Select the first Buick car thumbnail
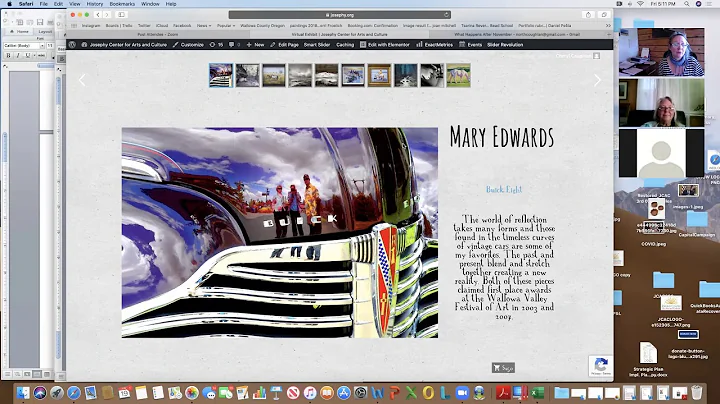Viewport: 720px width, 404px height. pos(221,75)
